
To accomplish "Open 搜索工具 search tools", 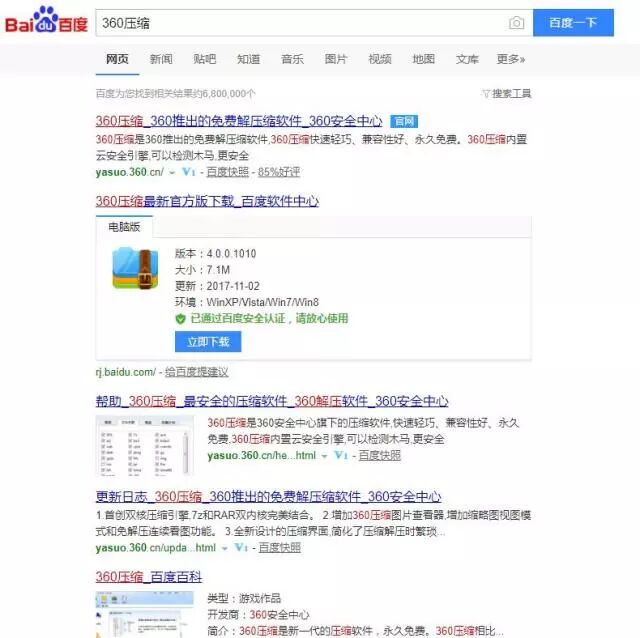I will pyautogui.click(x=507, y=94).
